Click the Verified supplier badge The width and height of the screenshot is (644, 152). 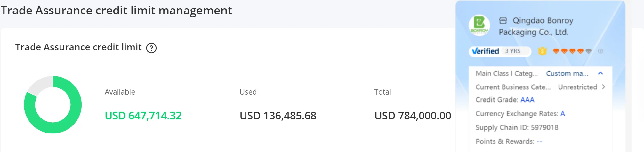tap(486, 51)
